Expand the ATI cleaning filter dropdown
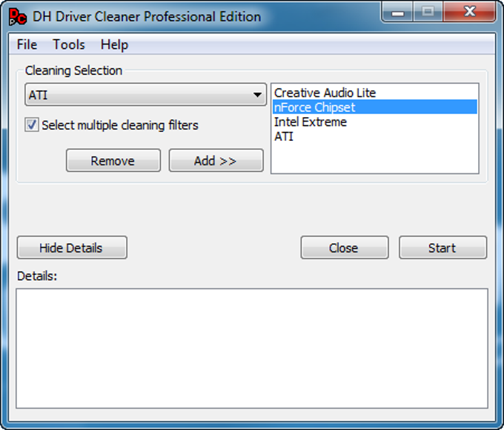This screenshot has width=504, height=430. 145,95
